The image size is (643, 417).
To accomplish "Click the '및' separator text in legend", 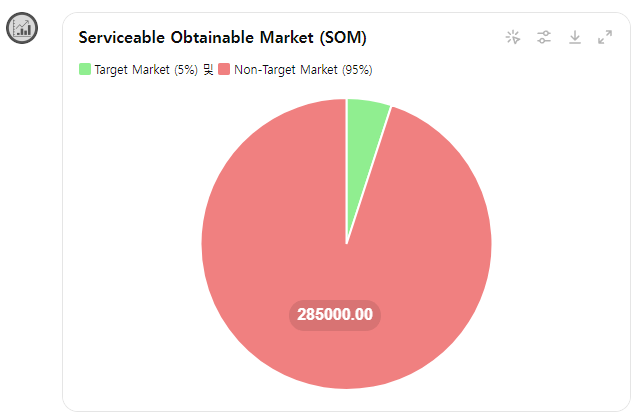I will pos(208,70).
